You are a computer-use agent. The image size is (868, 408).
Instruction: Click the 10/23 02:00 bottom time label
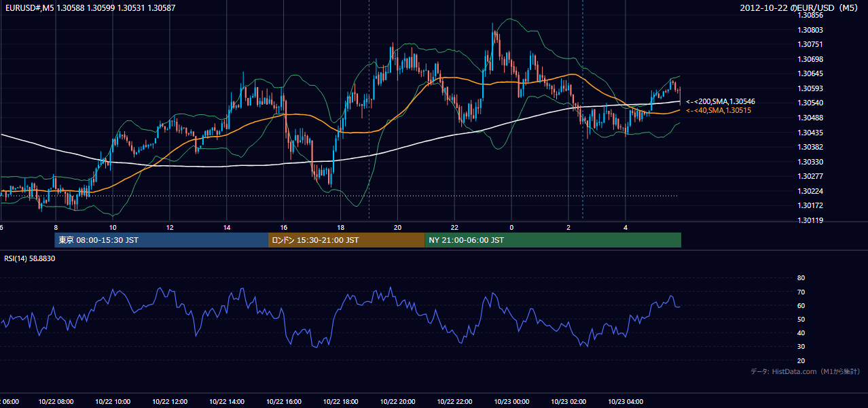(x=568, y=402)
